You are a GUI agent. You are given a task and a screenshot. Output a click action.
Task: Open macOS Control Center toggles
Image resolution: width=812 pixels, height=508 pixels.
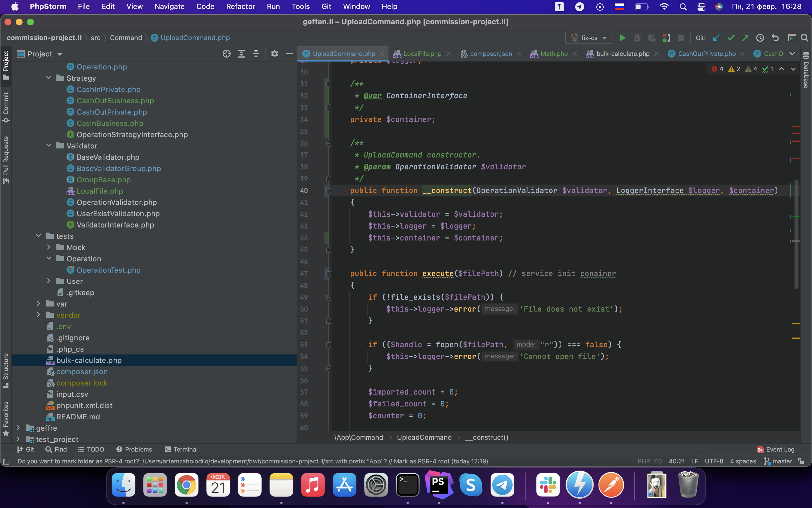[x=701, y=7]
